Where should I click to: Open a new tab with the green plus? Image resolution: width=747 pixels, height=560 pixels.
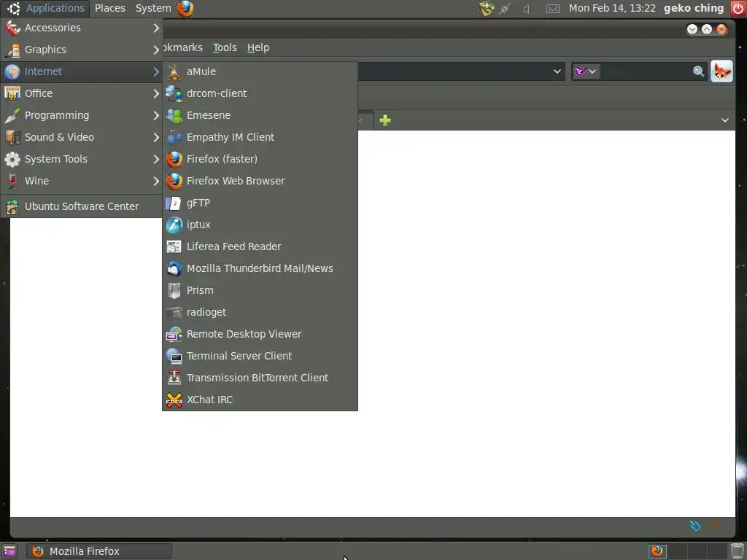tap(385, 120)
